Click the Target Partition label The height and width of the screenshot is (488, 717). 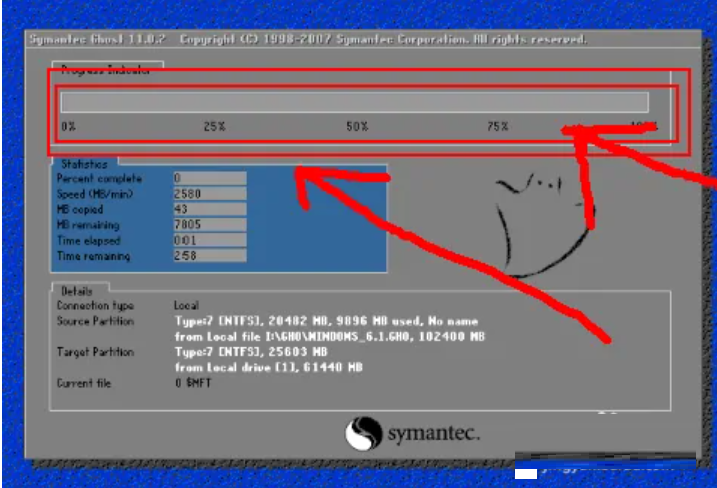[97, 353]
